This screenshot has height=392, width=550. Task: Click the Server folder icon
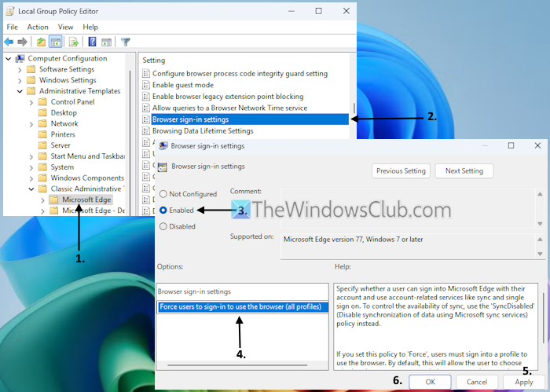tap(42, 145)
